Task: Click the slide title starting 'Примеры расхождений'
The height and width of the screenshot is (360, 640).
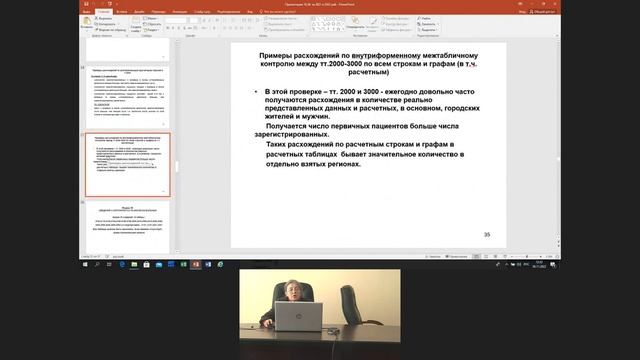Action: (x=369, y=64)
